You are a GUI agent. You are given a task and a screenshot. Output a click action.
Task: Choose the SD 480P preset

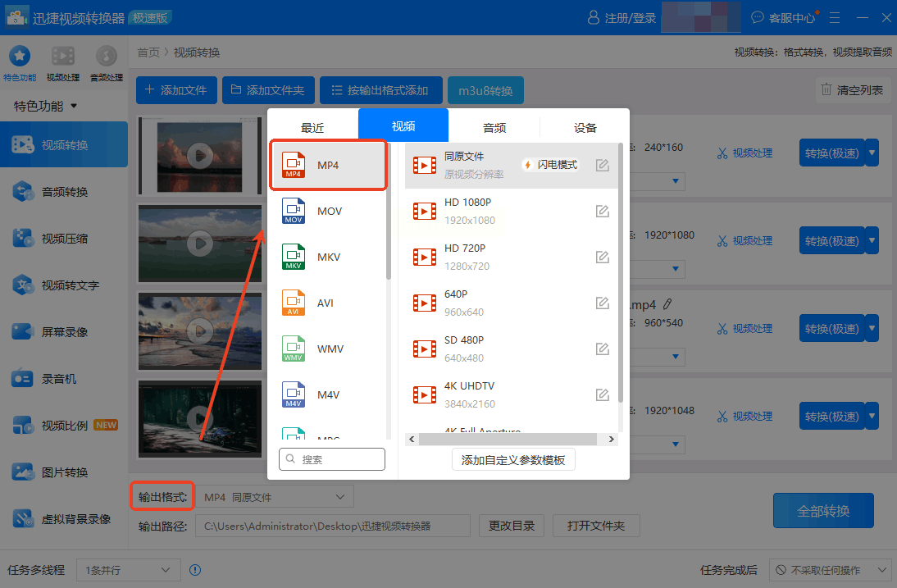point(512,349)
